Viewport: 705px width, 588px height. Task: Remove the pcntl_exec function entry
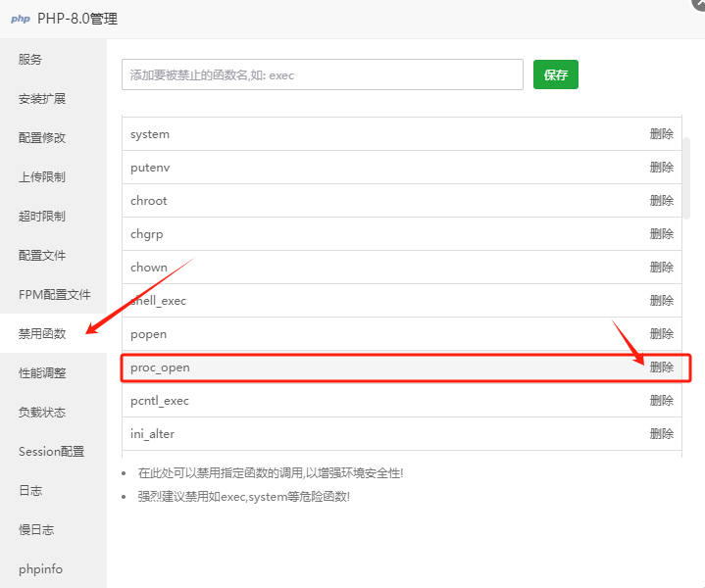pyautogui.click(x=661, y=401)
